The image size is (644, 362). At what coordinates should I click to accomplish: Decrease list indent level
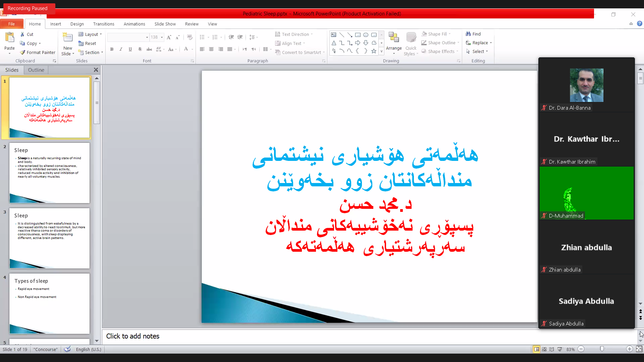[231, 37]
